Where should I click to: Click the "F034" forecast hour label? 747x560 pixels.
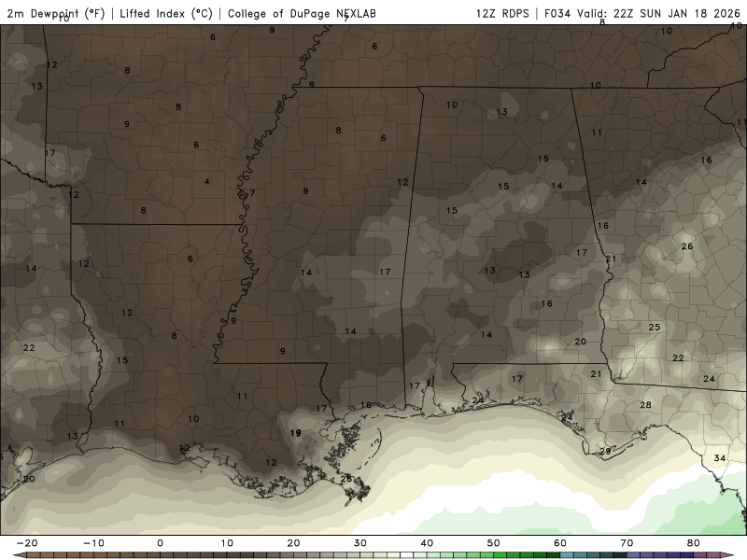click(557, 14)
